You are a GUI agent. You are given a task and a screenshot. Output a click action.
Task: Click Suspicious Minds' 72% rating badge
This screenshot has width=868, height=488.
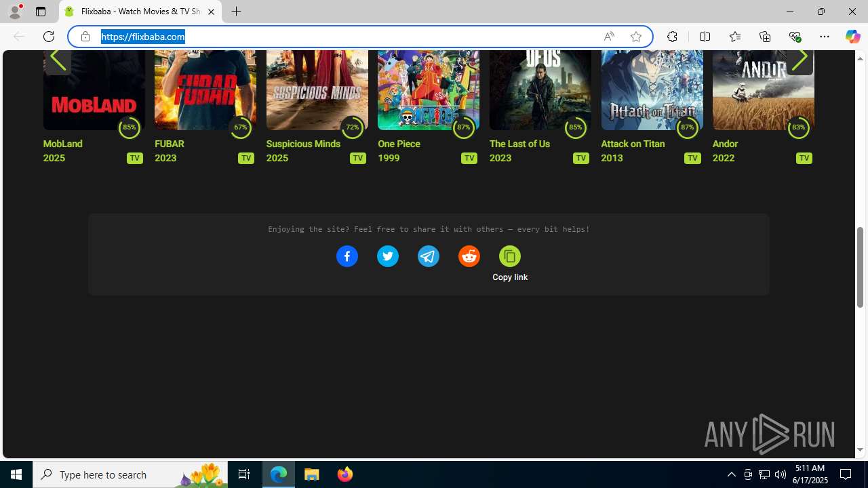(x=352, y=127)
